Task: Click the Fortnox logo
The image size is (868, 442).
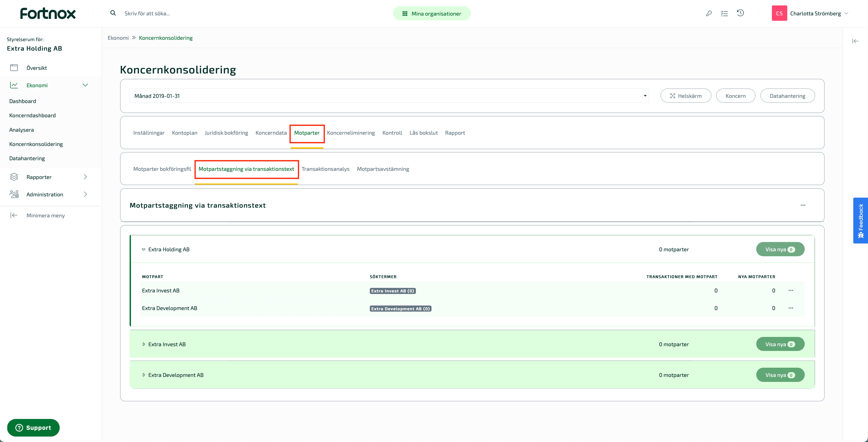Action: point(48,14)
